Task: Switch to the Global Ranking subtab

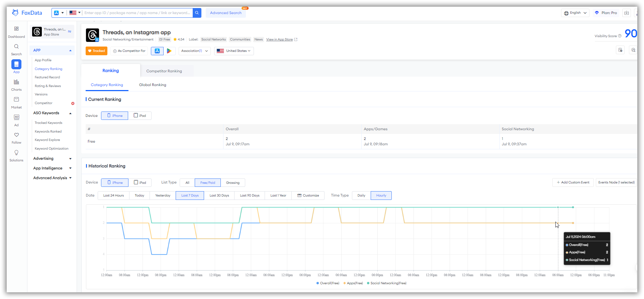Action: pyautogui.click(x=153, y=85)
